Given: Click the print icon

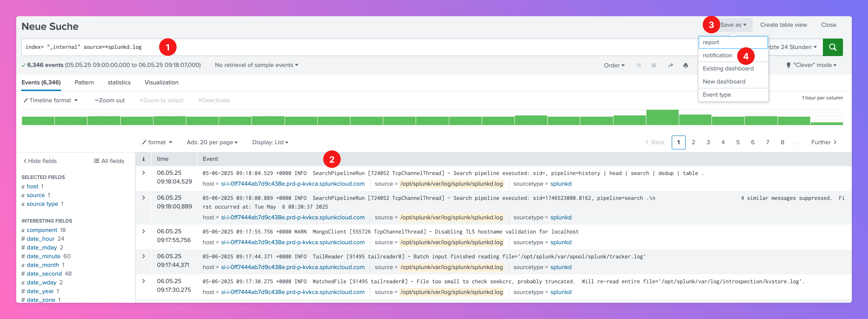Looking at the screenshot, I should [x=685, y=65].
